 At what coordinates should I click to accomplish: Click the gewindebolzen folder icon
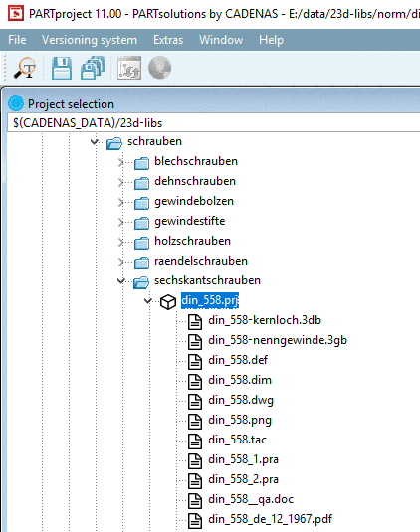(x=141, y=203)
